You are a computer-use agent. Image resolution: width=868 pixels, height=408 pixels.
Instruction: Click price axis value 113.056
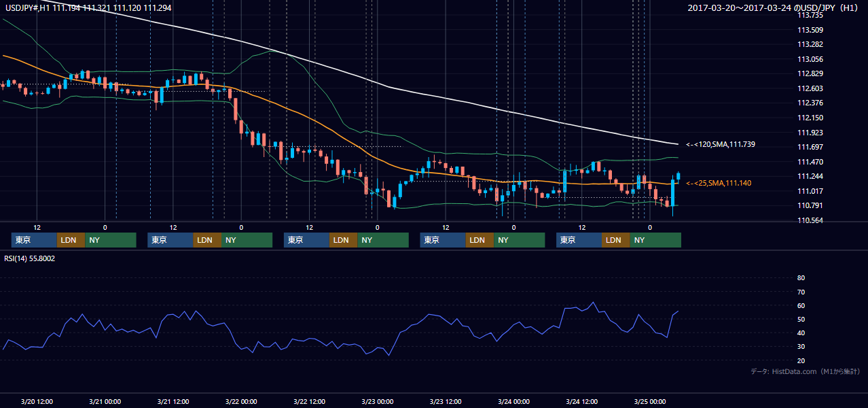pyautogui.click(x=810, y=59)
